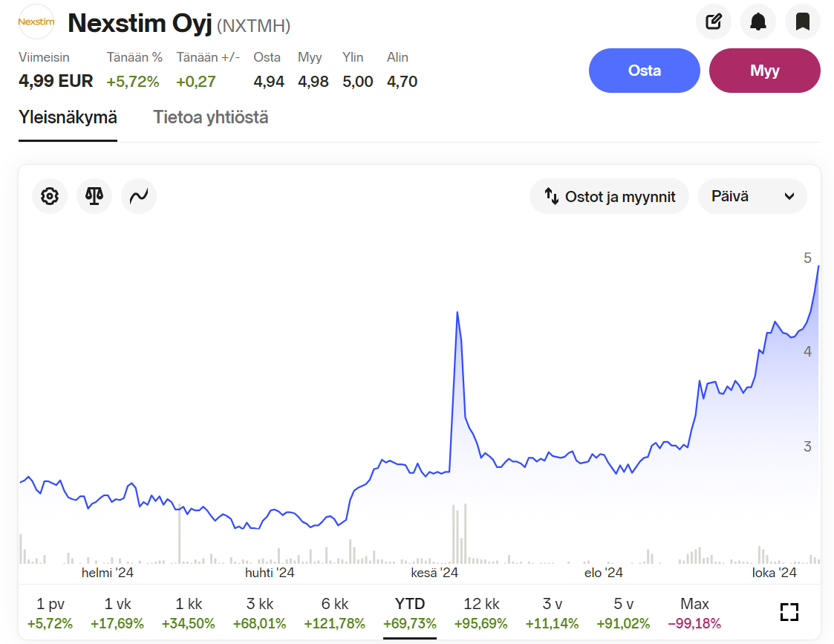Click the Ylin high value 5,00

click(x=357, y=82)
